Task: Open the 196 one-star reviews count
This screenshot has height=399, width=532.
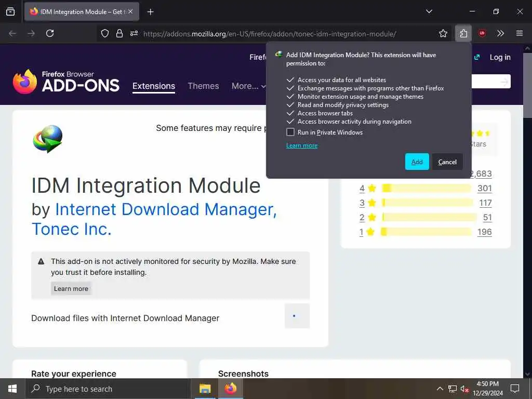Action: tap(485, 232)
